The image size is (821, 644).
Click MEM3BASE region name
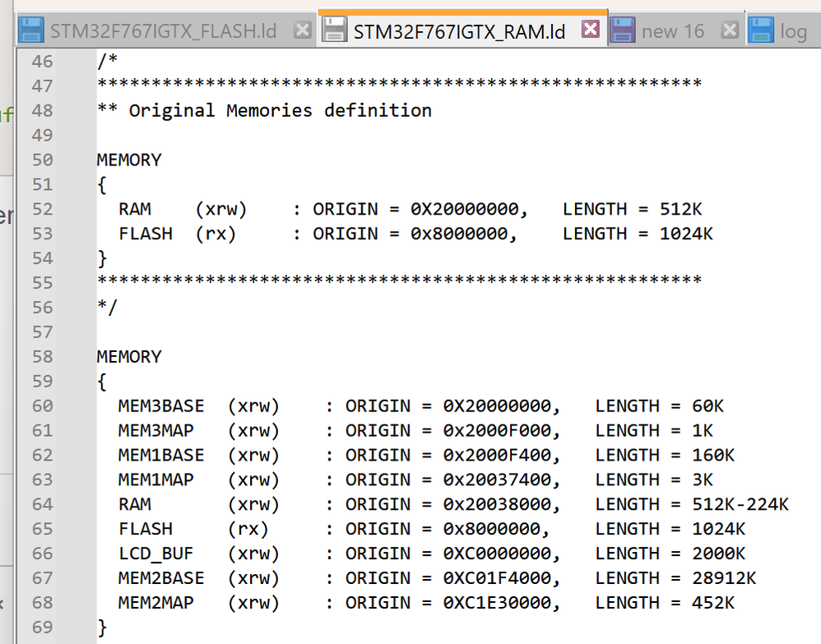pos(161,405)
